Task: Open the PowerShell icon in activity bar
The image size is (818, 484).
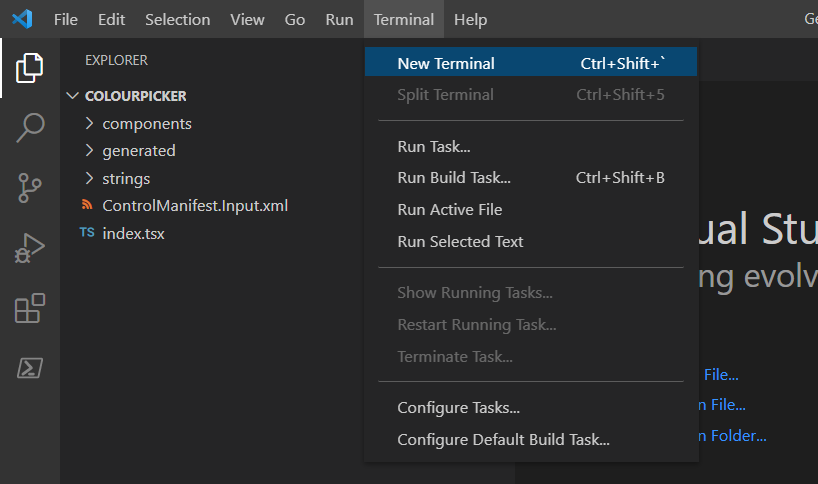Action: (30, 368)
